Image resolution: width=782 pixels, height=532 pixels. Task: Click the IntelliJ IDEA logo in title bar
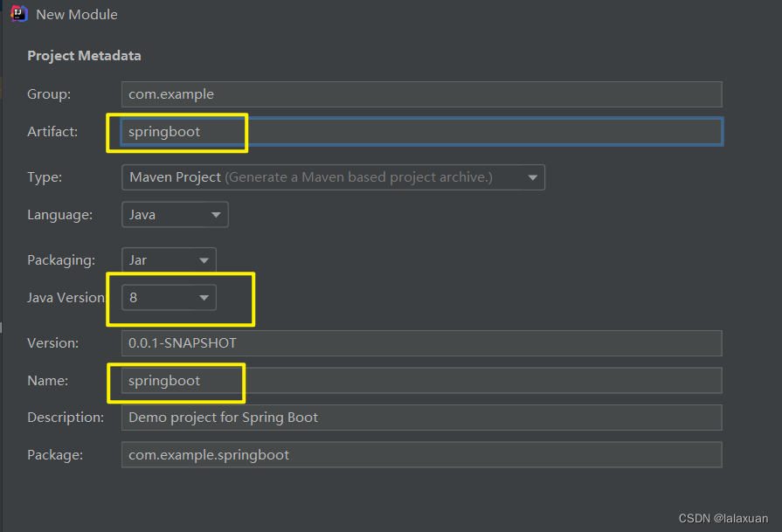19,13
